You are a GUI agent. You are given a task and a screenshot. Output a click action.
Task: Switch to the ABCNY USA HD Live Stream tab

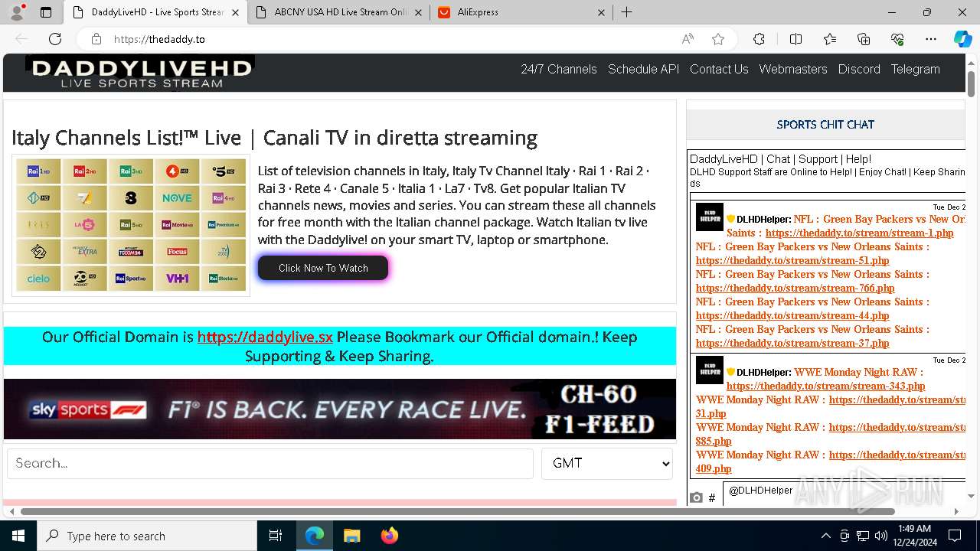click(x=341, y=12)
